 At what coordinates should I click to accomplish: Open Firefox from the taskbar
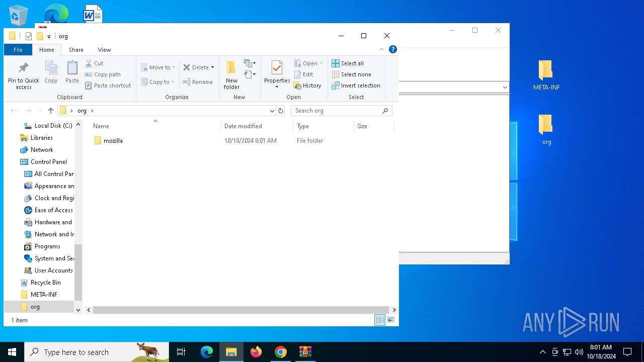(256, 352)
